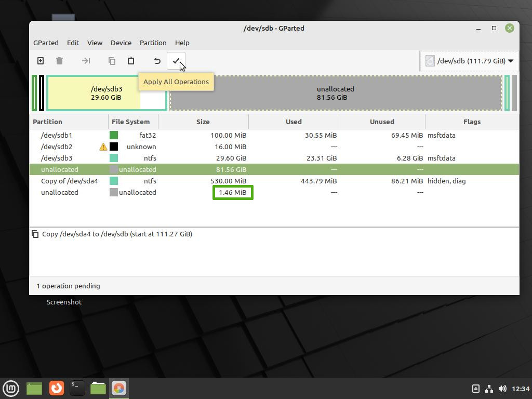Click the Delete partition trash icon
The image size is (532, 399).
point(59,61)
